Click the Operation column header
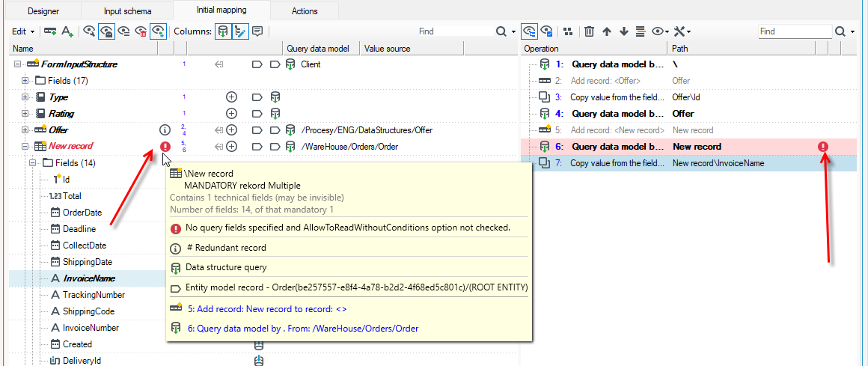This screenshot has height=366, width=868. click(x=595, y=49)
